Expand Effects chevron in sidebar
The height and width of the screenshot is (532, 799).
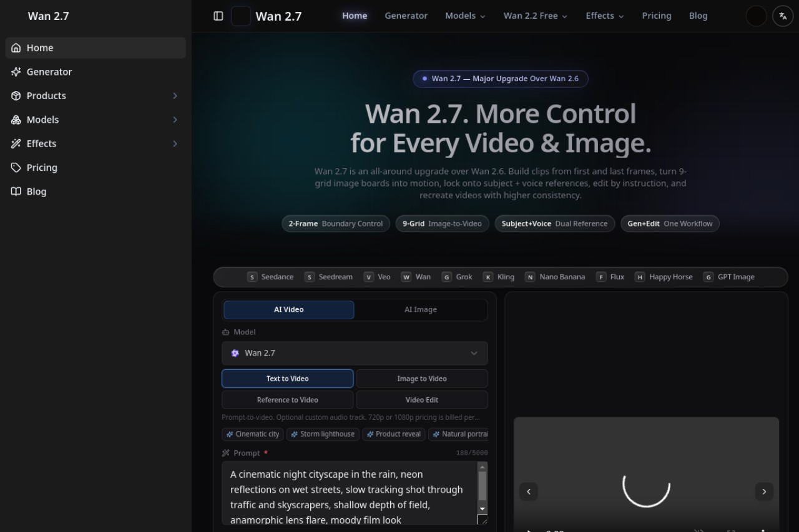pyautogui.click(x=175, y=143)
